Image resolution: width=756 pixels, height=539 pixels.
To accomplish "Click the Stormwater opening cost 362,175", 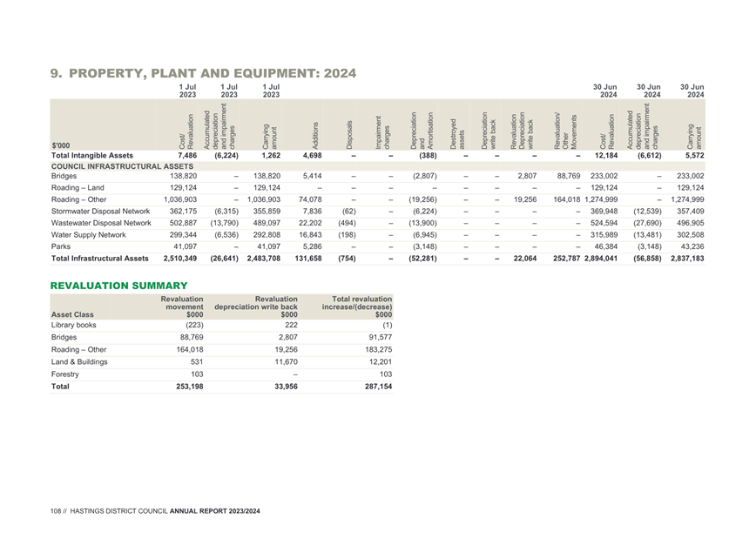I will pos(183,212).
